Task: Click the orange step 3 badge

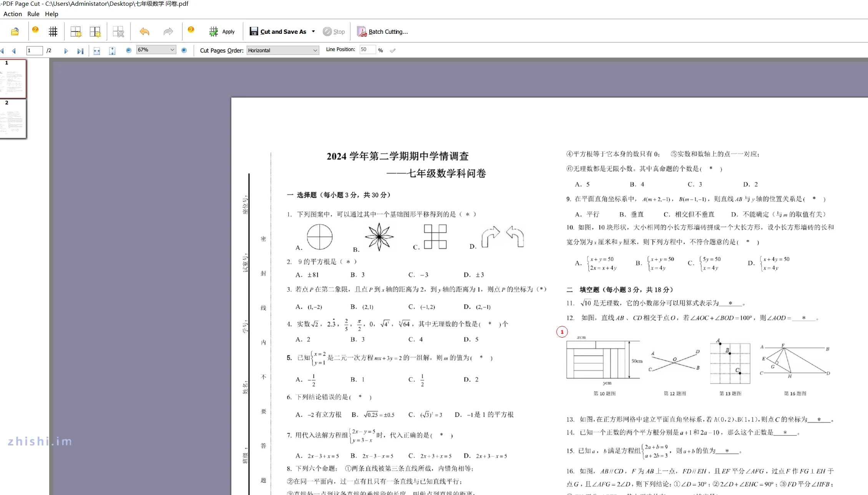Action: click(191, 29)
